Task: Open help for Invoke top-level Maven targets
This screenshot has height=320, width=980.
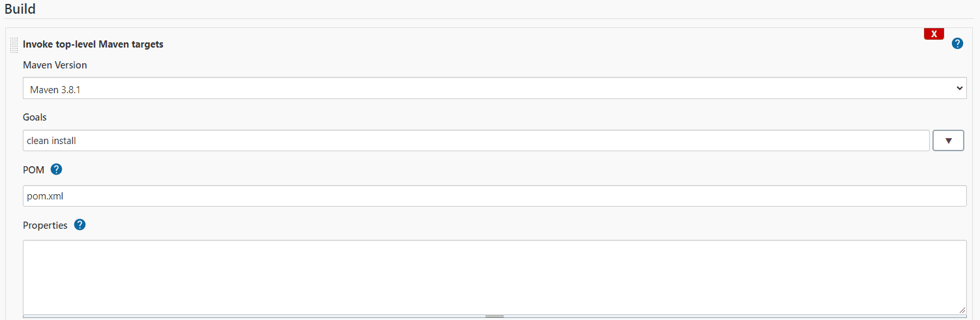Action: point(957,44)
